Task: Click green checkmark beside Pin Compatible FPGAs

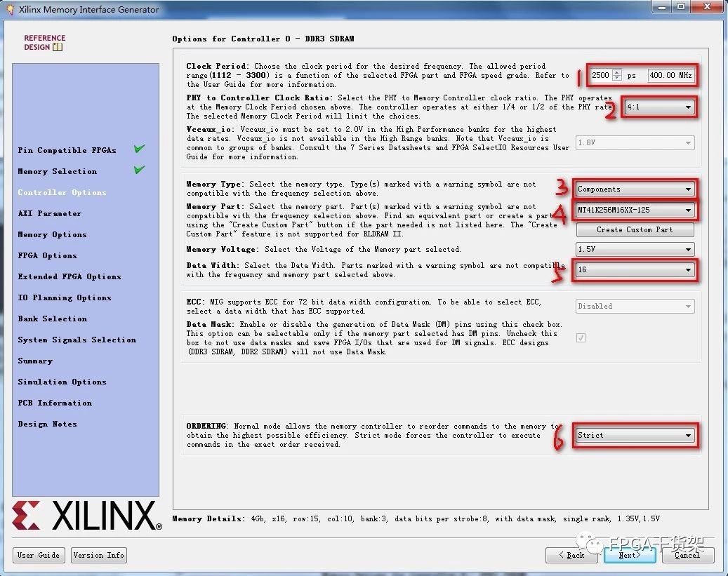Action: (x=139, y=149)
